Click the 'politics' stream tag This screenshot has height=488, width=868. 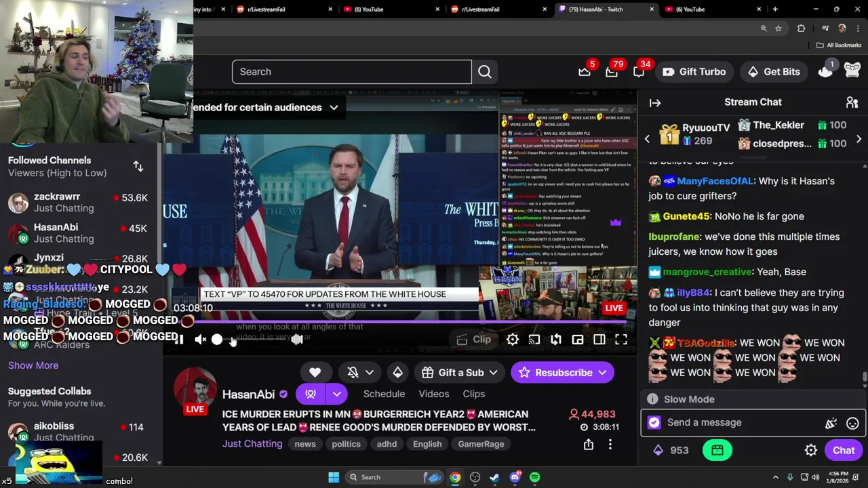coord(346,444)
